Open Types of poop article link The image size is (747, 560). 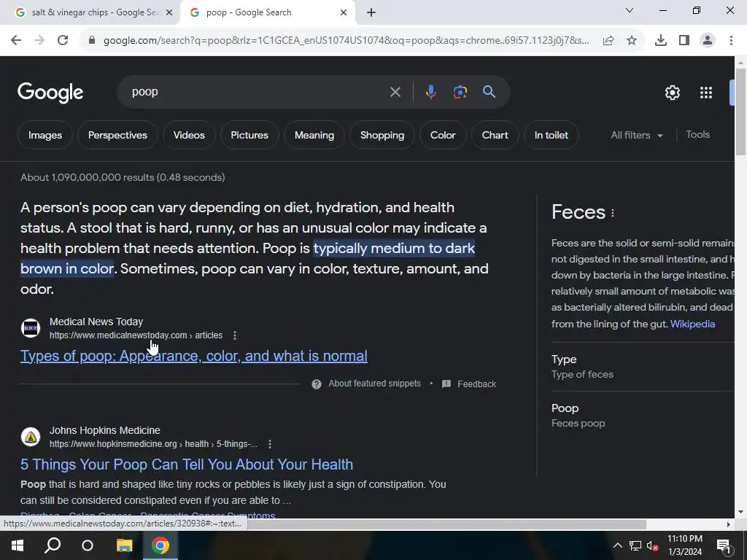pos(194,356)
